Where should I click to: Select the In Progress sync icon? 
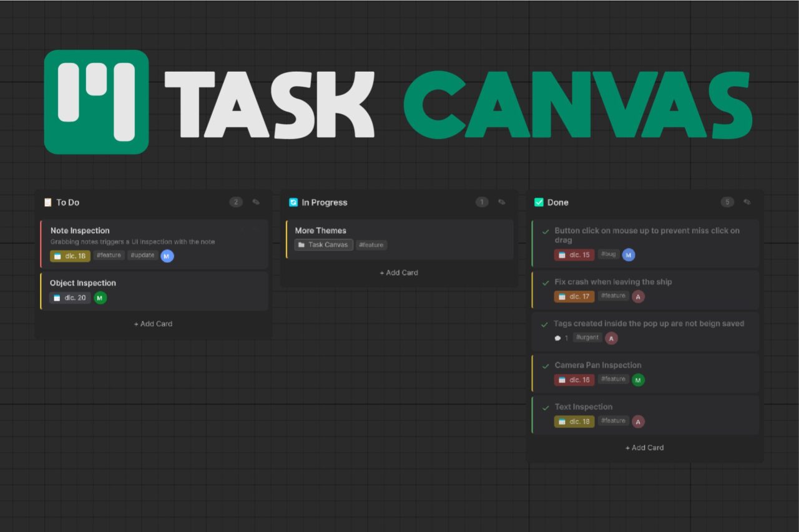click(x=293, y=202)
